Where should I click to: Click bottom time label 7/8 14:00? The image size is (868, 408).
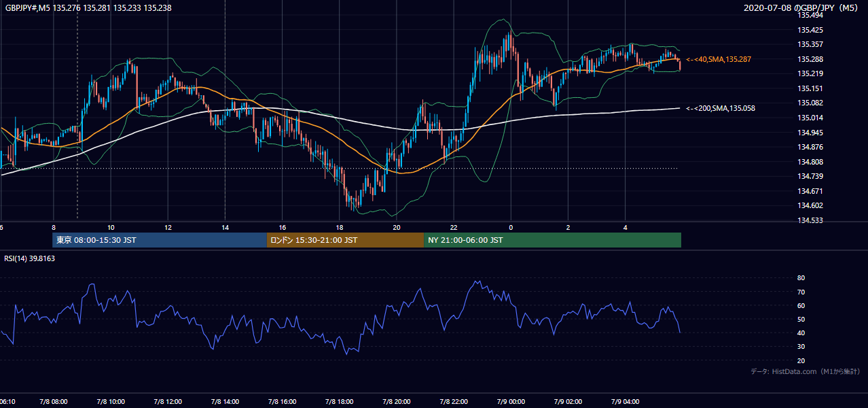(x=225, y=402)
